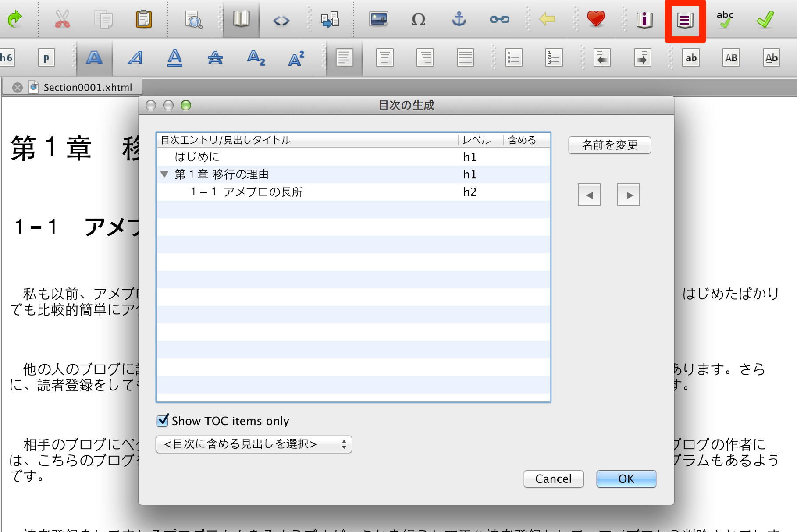Viewport: 797px width, 532px height.
Task: Open the 目次に含める見出しを選択 dropdown
Action: [253, 444]
